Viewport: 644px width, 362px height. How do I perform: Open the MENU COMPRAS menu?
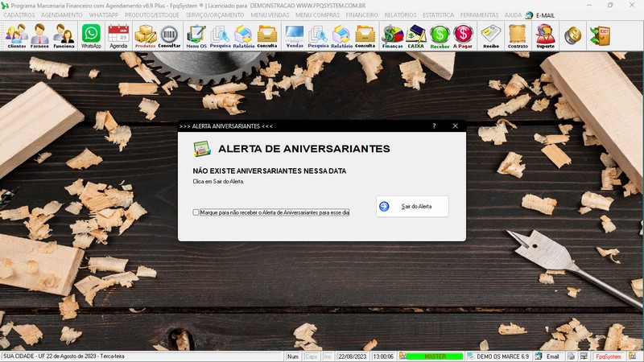click(317, 15)
